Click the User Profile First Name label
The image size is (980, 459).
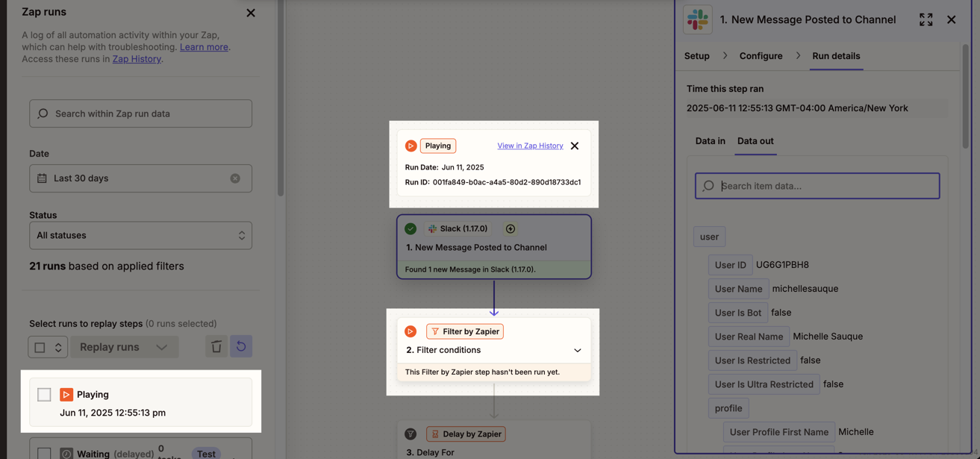click(779, 432)
